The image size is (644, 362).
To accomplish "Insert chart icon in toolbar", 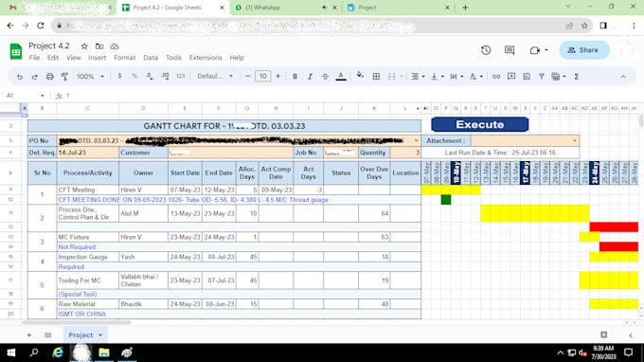I will pyautogui.click(x=527, y=77).
